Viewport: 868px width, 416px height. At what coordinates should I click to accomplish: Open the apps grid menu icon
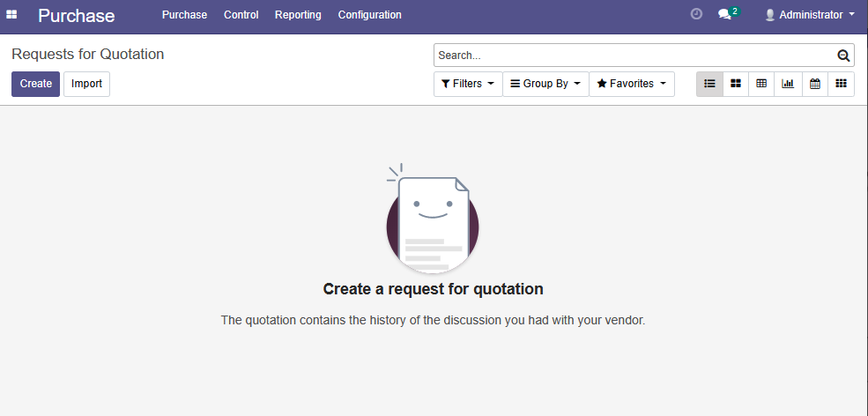11,15
